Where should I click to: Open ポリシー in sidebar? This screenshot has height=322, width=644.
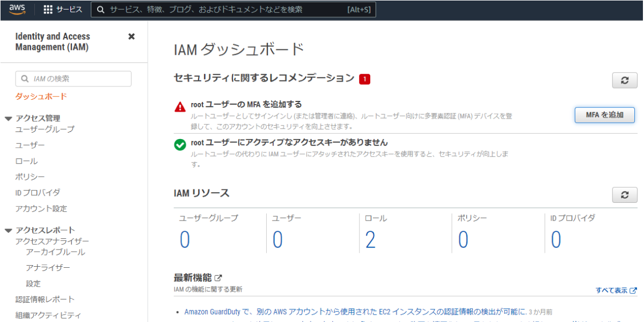pos(30,177)
